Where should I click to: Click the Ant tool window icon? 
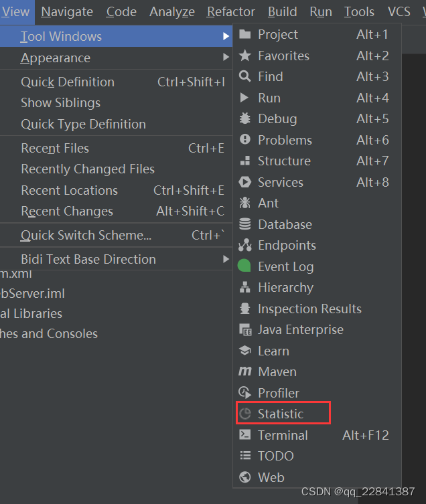coord(245,203)
